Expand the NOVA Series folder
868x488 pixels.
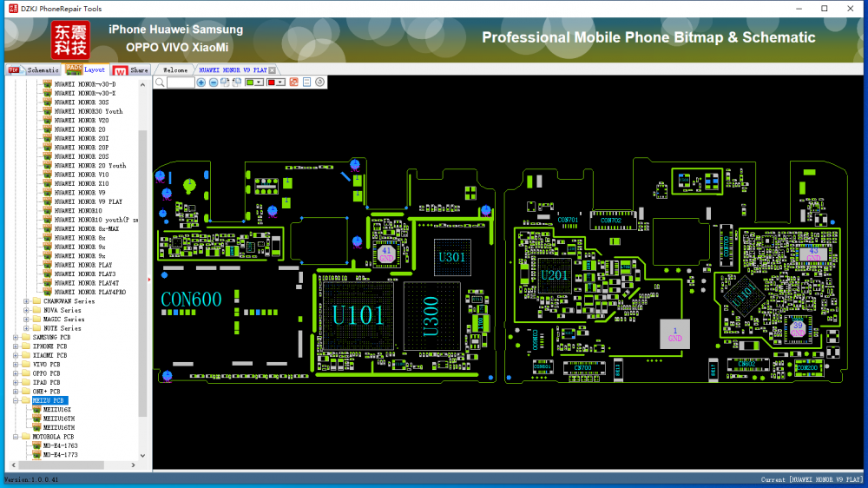(x=26, y=310)
